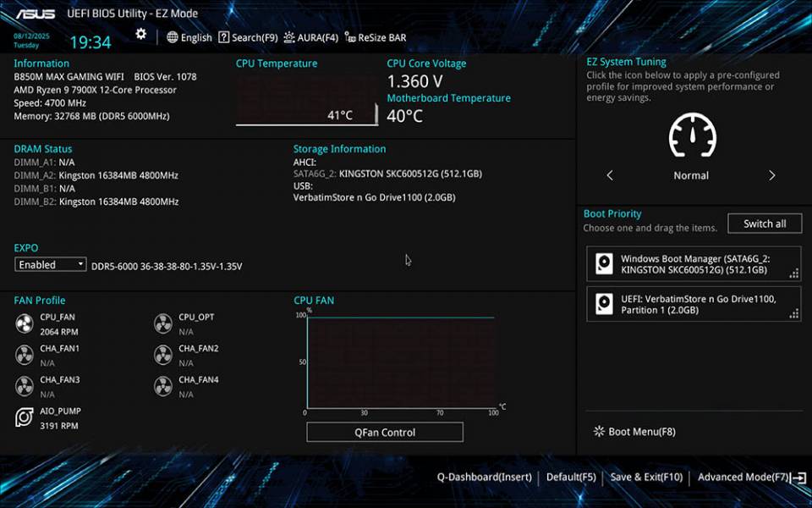Open QFan Control
Screen dimensions: 812x508
point(384,432)
